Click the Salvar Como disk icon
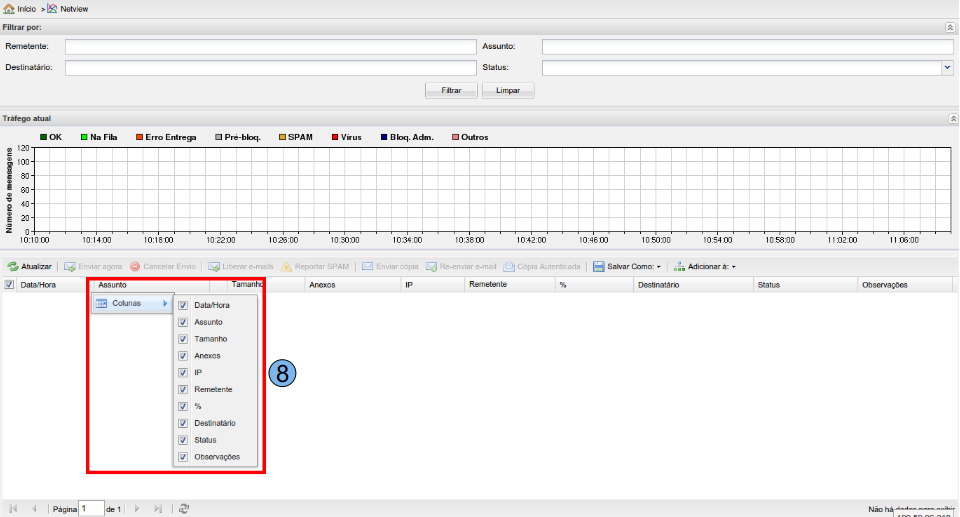This screenshot has height=517, width=960. click(598, 267)
